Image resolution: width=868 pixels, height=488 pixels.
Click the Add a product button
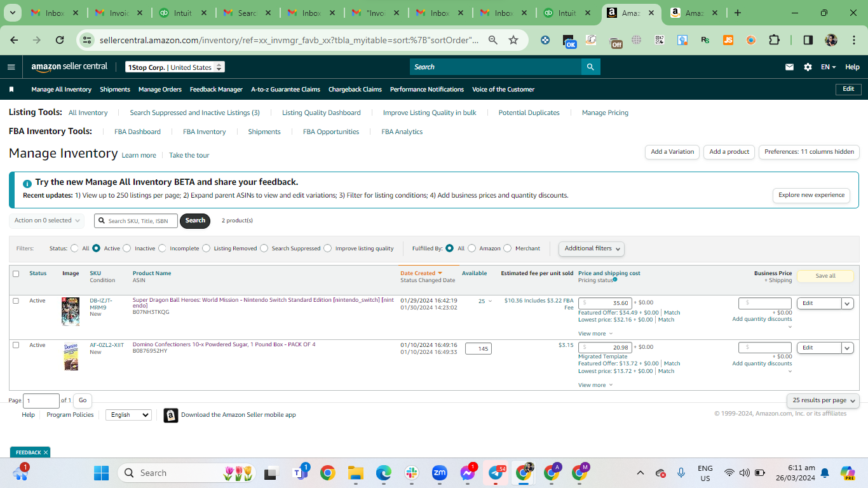tap(729, 152)
